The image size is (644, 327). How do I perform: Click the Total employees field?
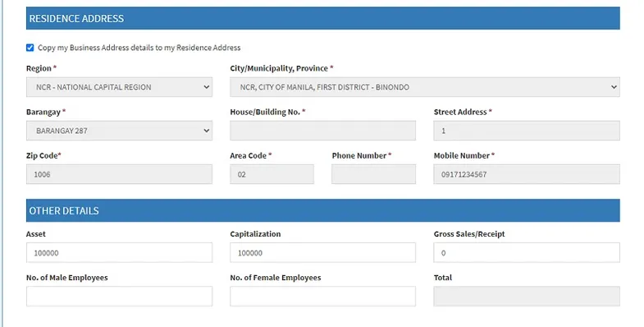click(527, 297)
